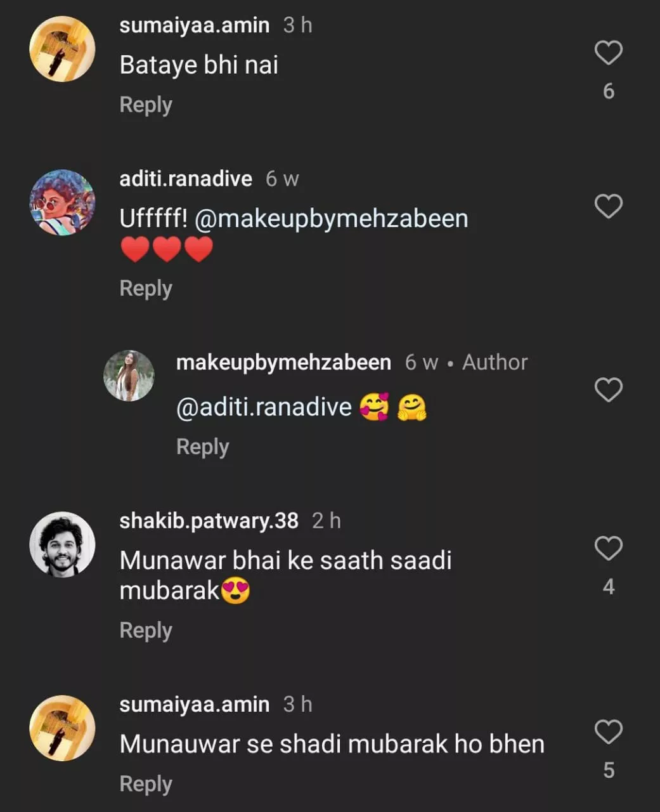This screenshot has height=812, width=660.
Task: Reply to shakib.patwary.38's comment
Action: 146,631
